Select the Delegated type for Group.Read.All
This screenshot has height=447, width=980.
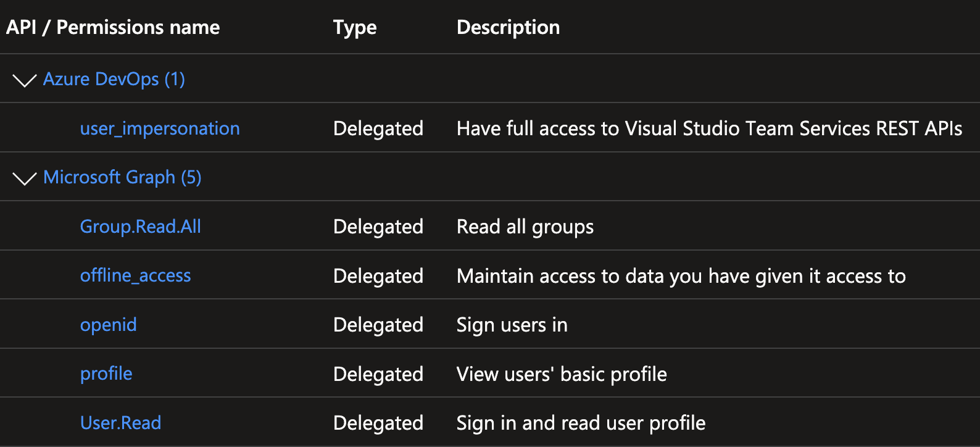pyautogui.click(x=378, y=226)
